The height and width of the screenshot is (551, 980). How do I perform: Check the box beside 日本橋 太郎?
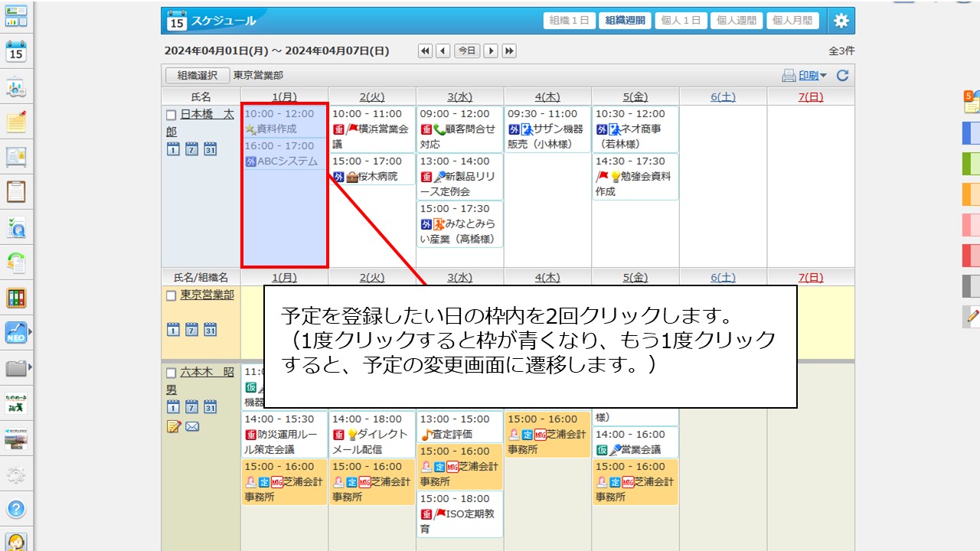click(x=171, y=115)
